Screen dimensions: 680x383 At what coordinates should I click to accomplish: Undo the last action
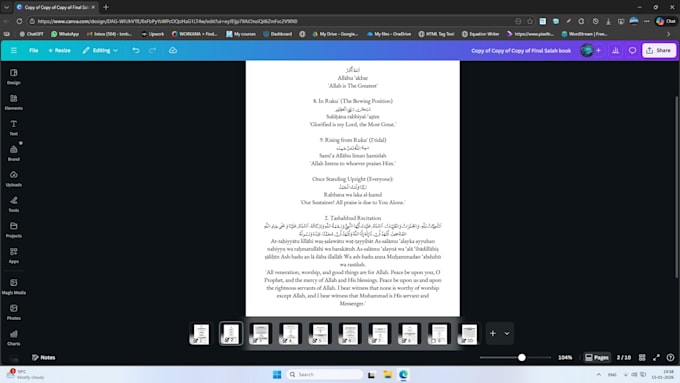(x=136, y=50)
